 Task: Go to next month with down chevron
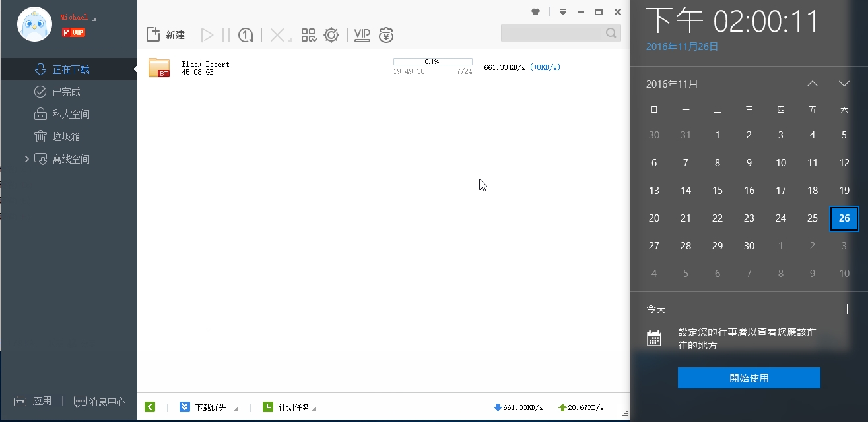click(x=844, y=84)
